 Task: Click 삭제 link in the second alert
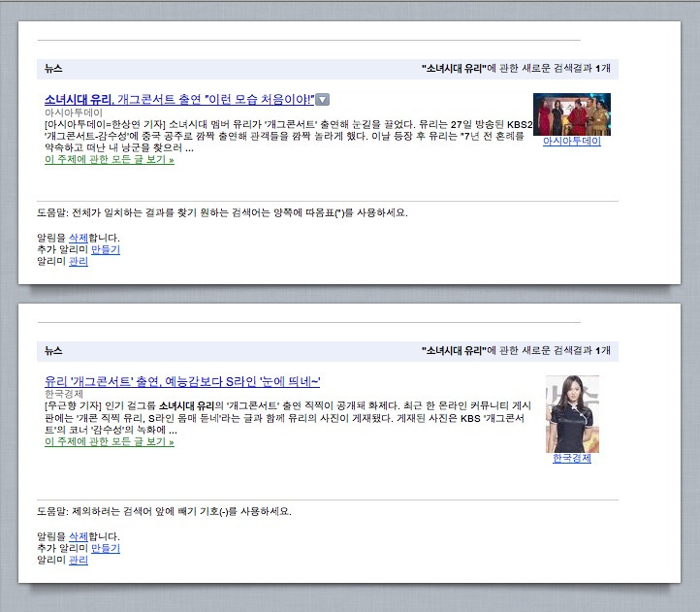tap(79, 536)
